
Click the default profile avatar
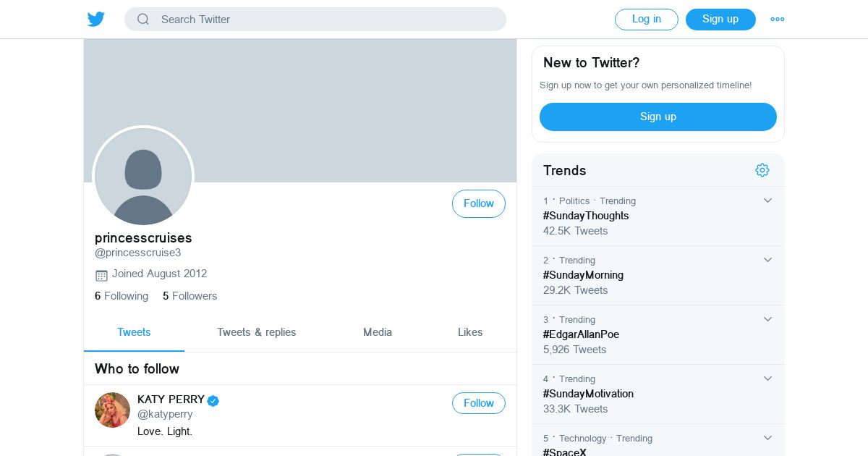(x=143, y=177)
